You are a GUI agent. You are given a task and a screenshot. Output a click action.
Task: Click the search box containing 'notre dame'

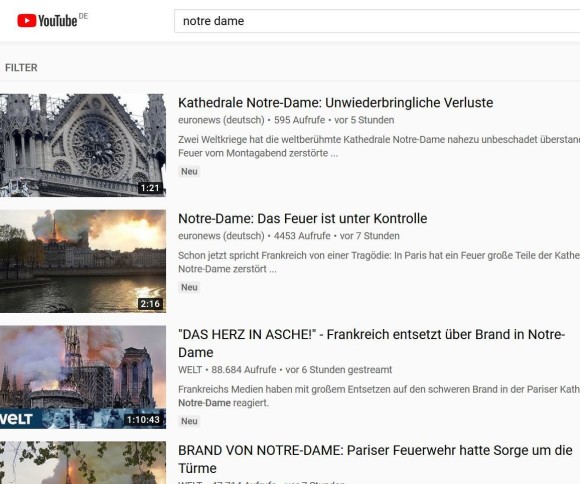pos(377,21)
